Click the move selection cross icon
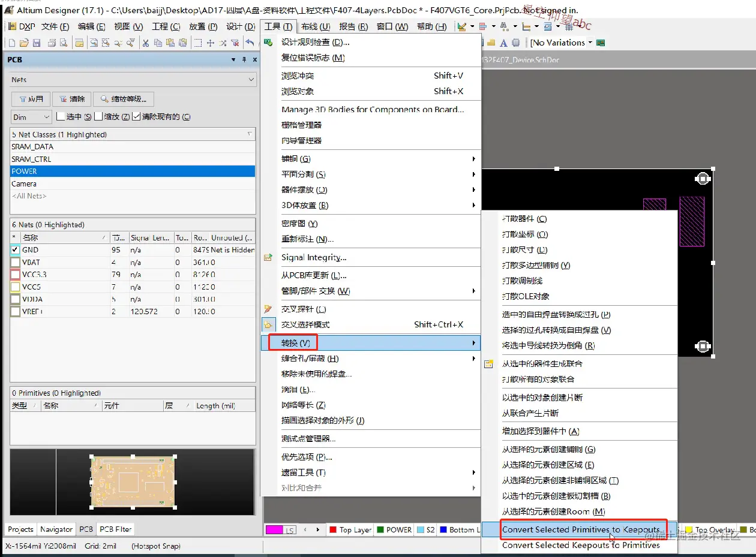The width and height of the screenshot is (756, 557). tap(211, 43)
